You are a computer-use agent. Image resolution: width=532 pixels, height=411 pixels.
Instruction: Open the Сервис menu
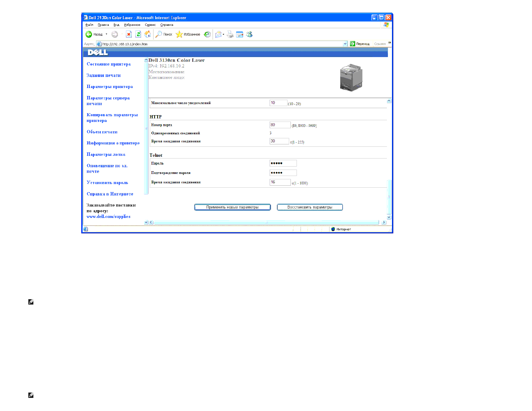[x=150, y=25]
